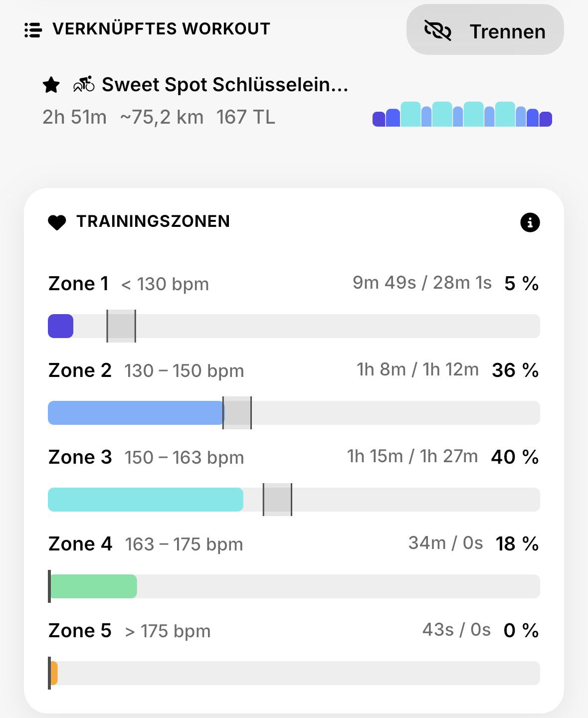
Task: Tap the Zone 1 target range marker
Action: [x=121, y=326]
